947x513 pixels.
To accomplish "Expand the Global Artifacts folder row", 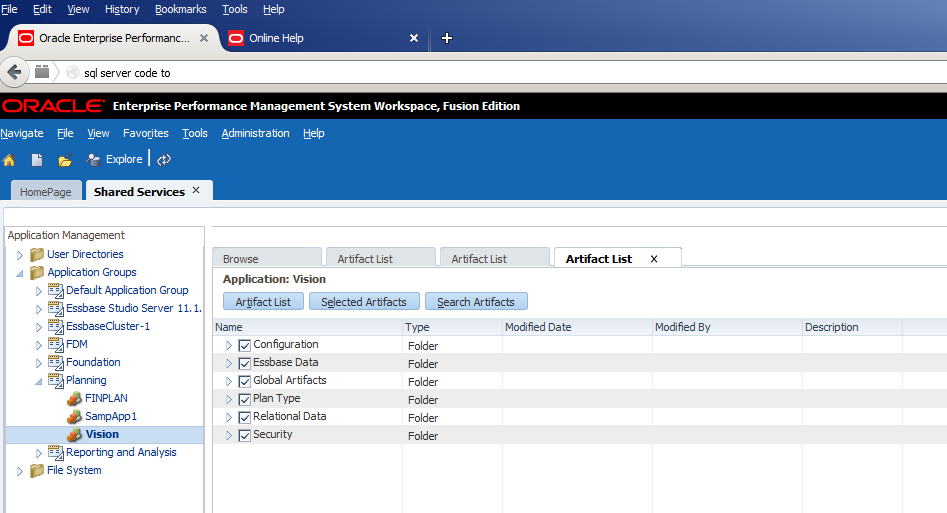I will (229, 381).
